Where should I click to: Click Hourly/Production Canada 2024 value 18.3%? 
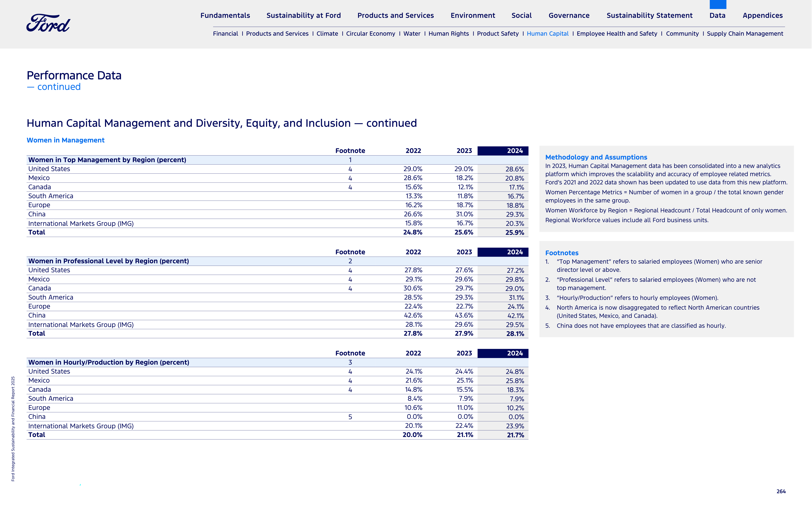tap(515, 390)
